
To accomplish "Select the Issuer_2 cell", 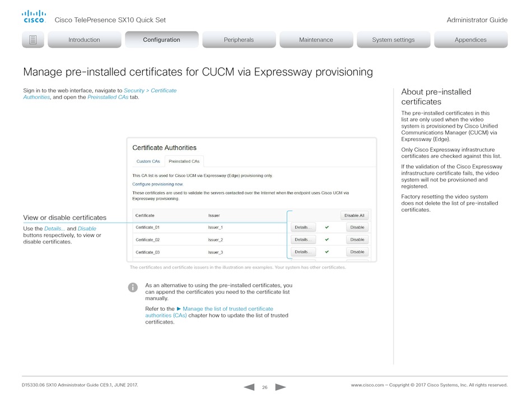I will (216, 240).
